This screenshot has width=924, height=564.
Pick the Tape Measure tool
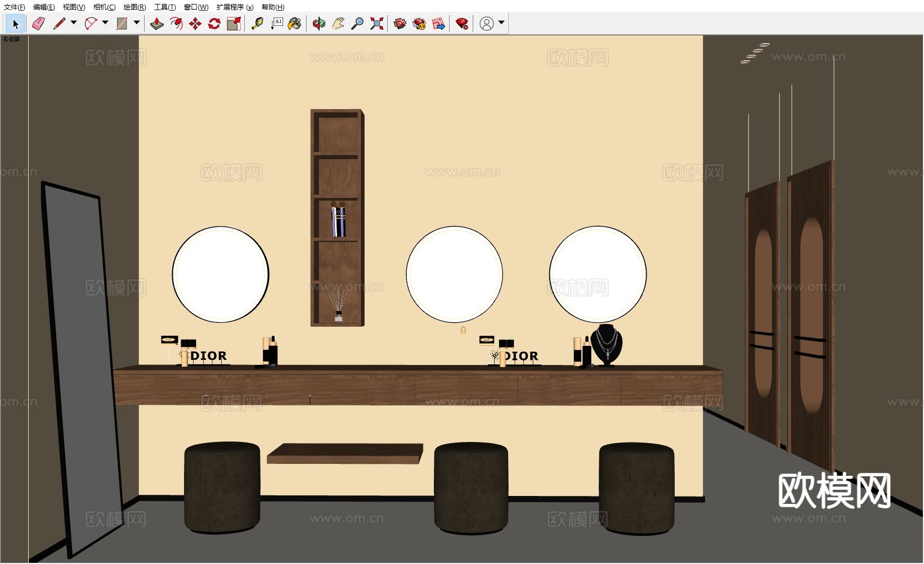point(257,24)
